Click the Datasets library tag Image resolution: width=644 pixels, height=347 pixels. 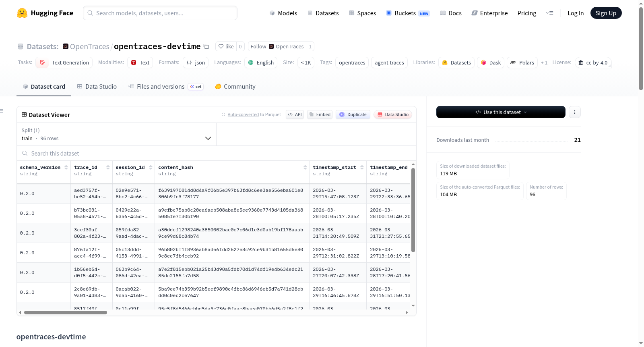(x=456, y=62)
